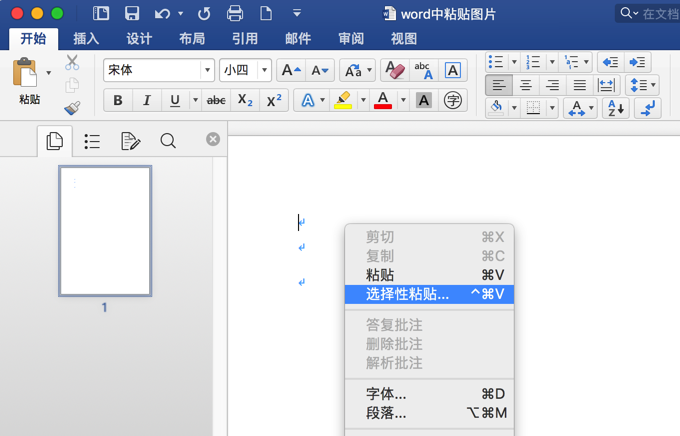The image size is (680, 436).
Task: Click the paragraph shading paint bucket
Action: click(x=497, y=108)
